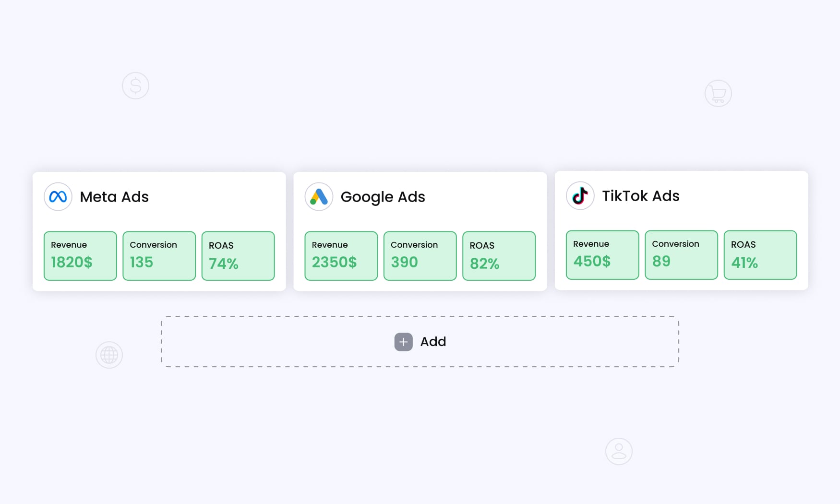Select Meta Ads Revenue 1820$ tile
840x504 pixels.
[80, 256]
